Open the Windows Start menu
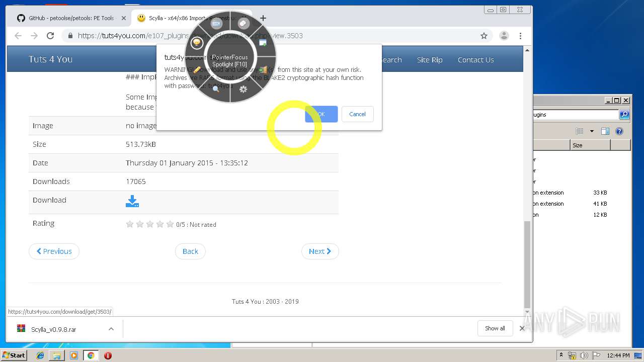The height and width of the screenshot is (362, 644). point(14,355)
